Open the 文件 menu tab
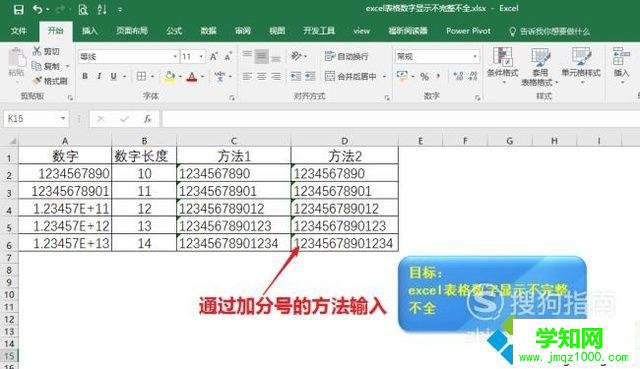The width and height of the screenshot is (640, 369). click(x=19, y=31)
